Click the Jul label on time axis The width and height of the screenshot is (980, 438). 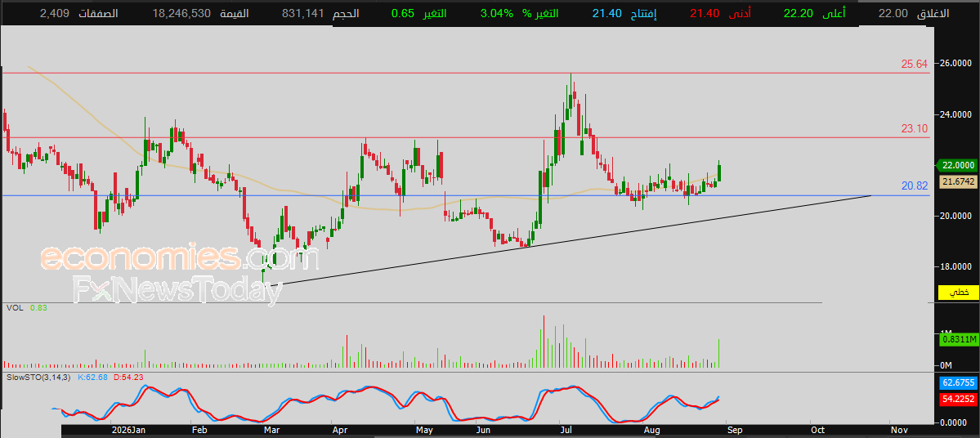click(x=567, y=430)
